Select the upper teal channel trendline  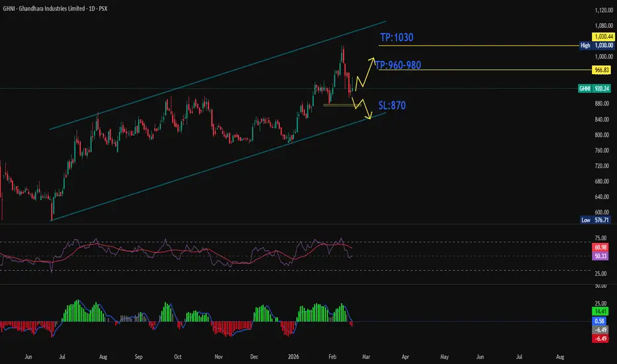coord(218,75)
